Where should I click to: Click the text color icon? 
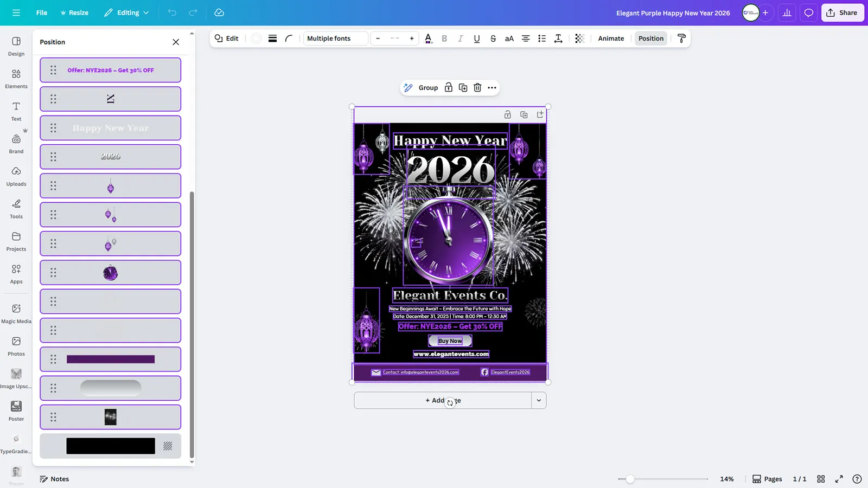click(428, 38)
